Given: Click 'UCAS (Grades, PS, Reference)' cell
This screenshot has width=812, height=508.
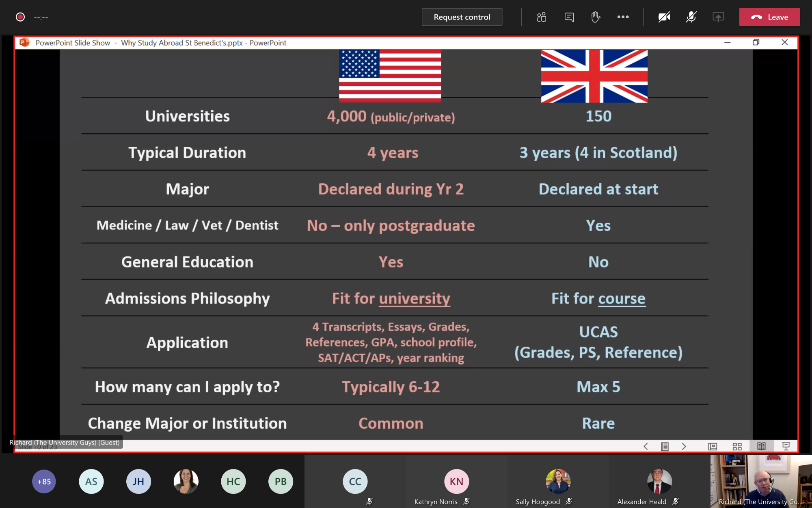Looking at the screenshot, I should point(598,342).
